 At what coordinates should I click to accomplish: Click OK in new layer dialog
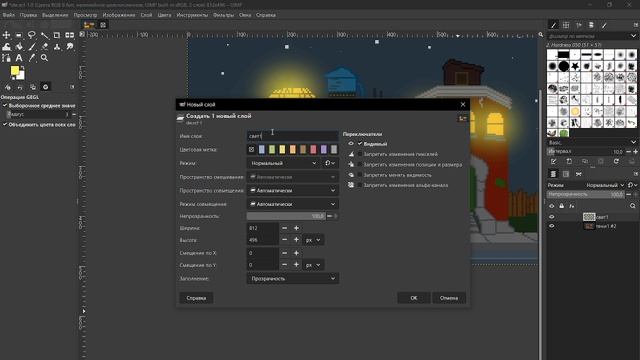tap(413, 298)
